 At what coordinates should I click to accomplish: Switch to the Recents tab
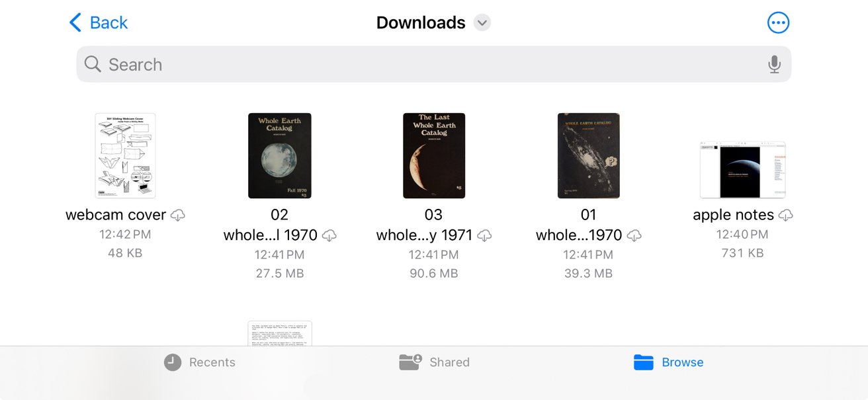click(x=199, y=362)
